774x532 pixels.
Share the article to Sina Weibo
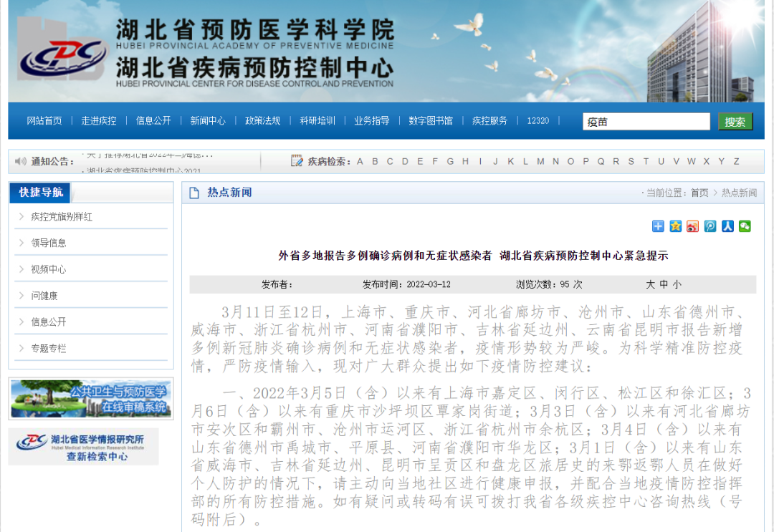tap(692, 226)
